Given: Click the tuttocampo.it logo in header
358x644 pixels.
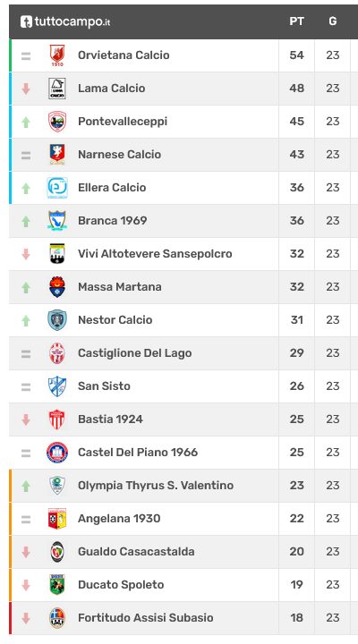Looking at the screenshot, I should 65,21.
